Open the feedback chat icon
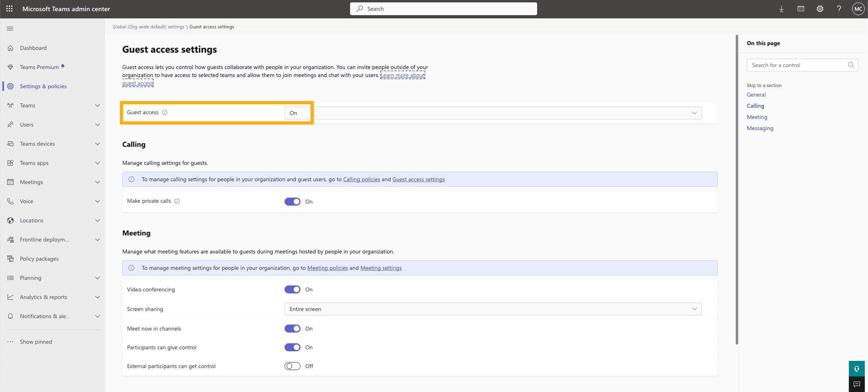The width and height of the screenshot is (868, 392). [857, 384]
